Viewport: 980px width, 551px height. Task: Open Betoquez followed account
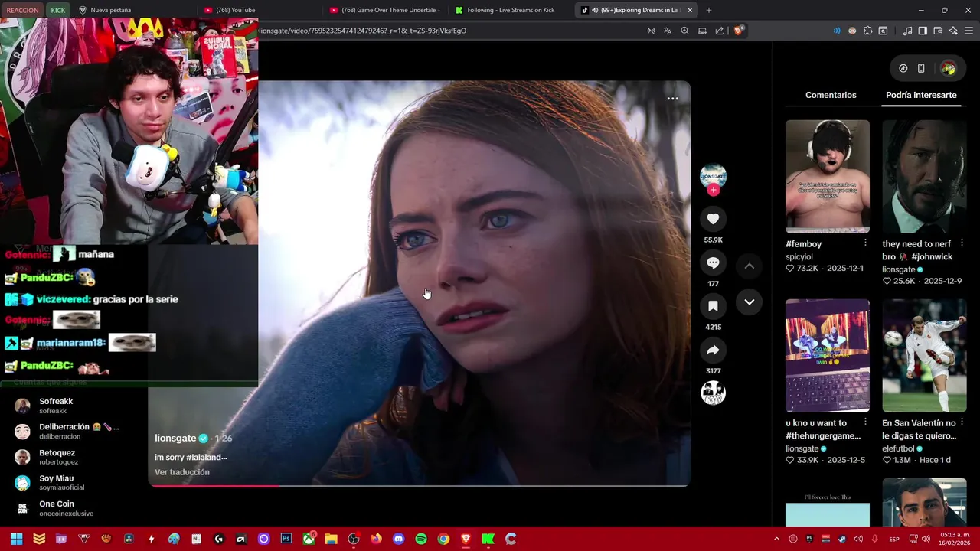point(69,457)
